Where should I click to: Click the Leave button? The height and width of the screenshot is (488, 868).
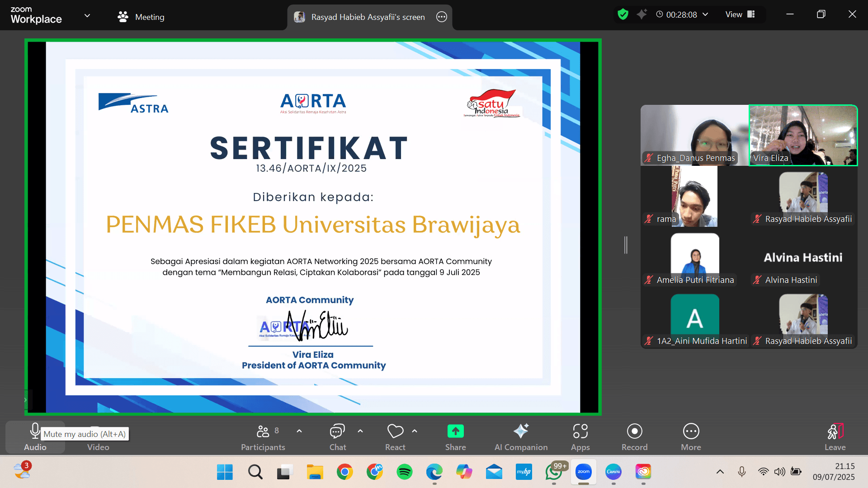[835, 436]
